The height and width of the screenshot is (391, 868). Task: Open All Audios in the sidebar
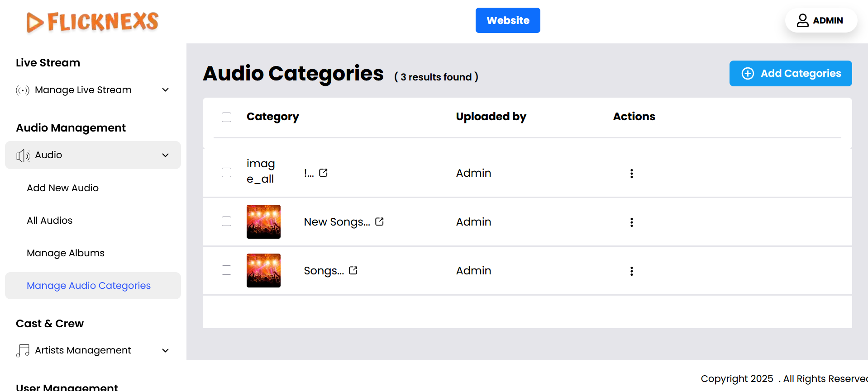click(50, 221)
